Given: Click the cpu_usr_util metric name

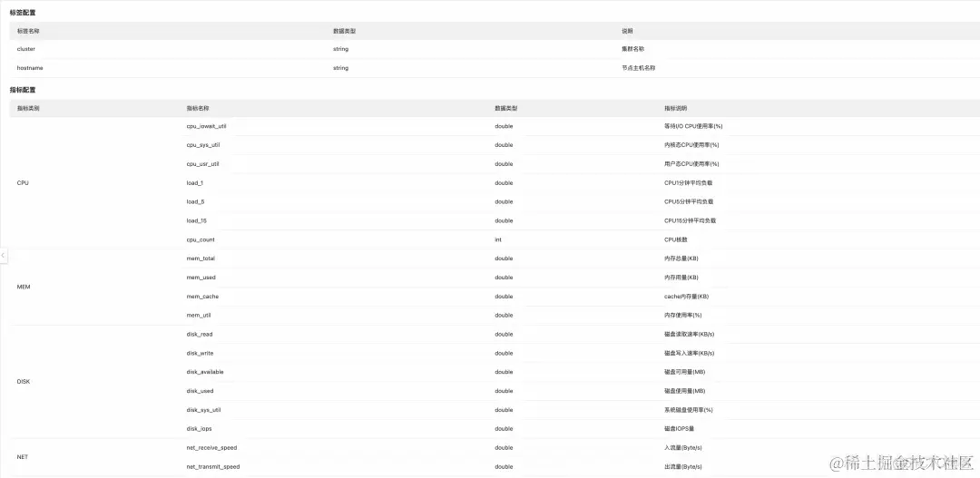Looking at the screenshot, I should pos(203,163).
